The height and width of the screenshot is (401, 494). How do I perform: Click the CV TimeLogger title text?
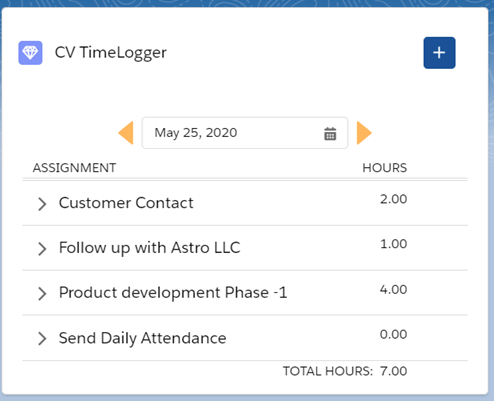pyautogui.click(x=111, y=53)
